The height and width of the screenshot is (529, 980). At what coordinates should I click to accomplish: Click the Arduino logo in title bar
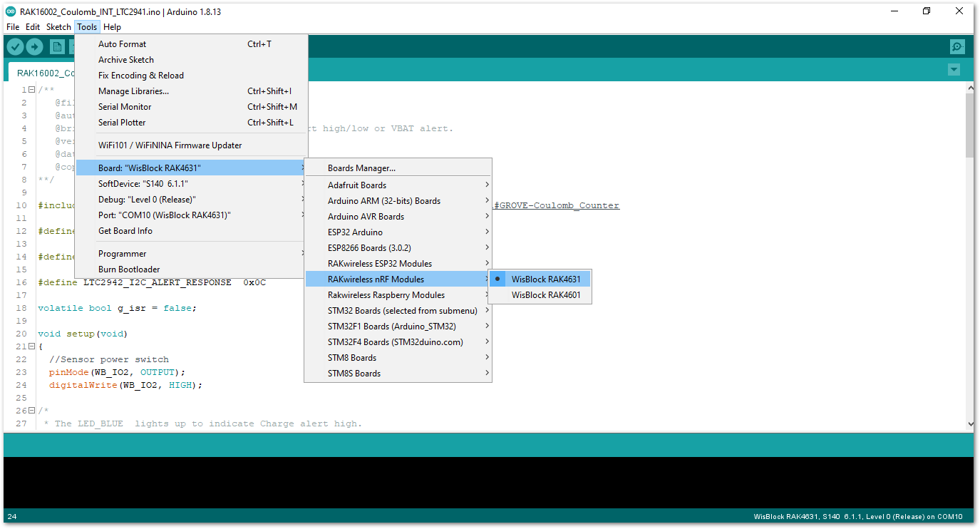click(11, 11)
